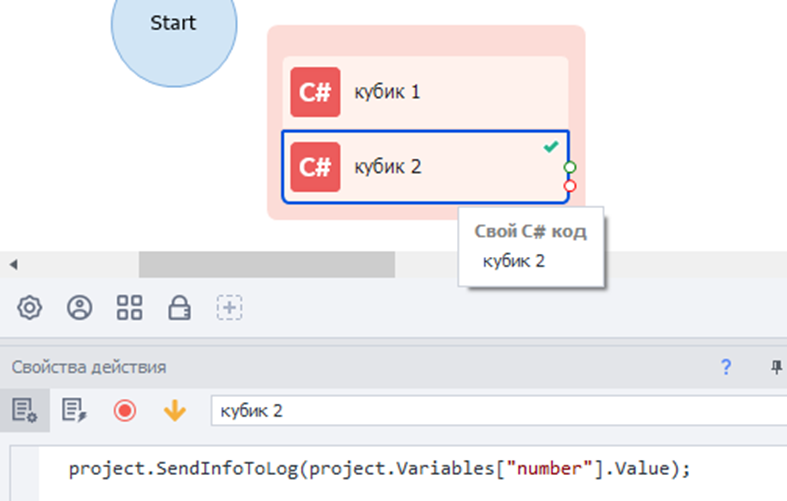This screenshot has width=787, height=501.
Task: Click the orange down arrow icon
Action: pos(174,410)
